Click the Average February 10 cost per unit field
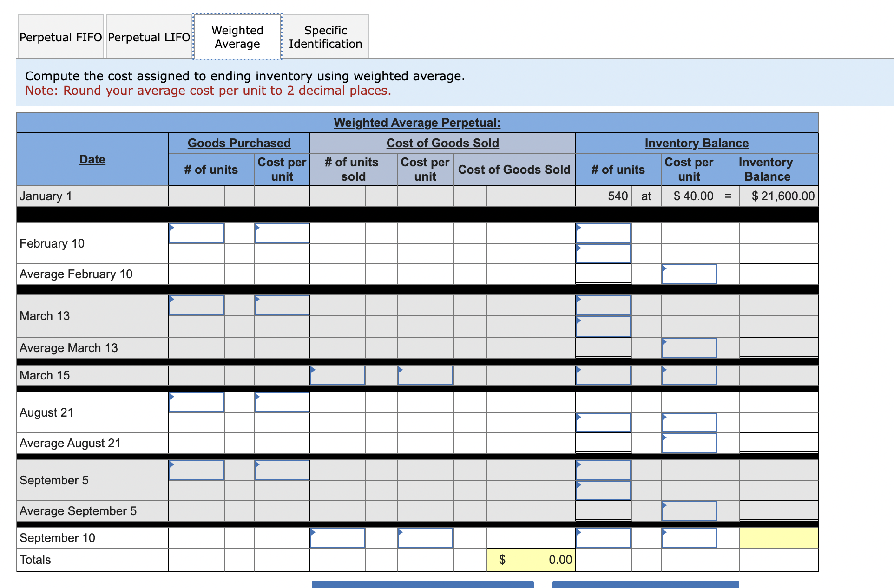The image size is (894, 588). [689, 274]
